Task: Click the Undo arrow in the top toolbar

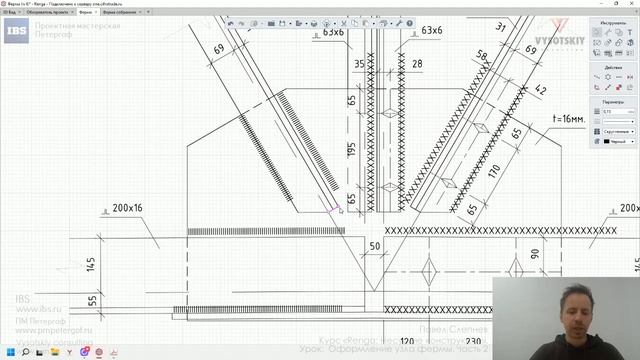Action: point(231,24)
